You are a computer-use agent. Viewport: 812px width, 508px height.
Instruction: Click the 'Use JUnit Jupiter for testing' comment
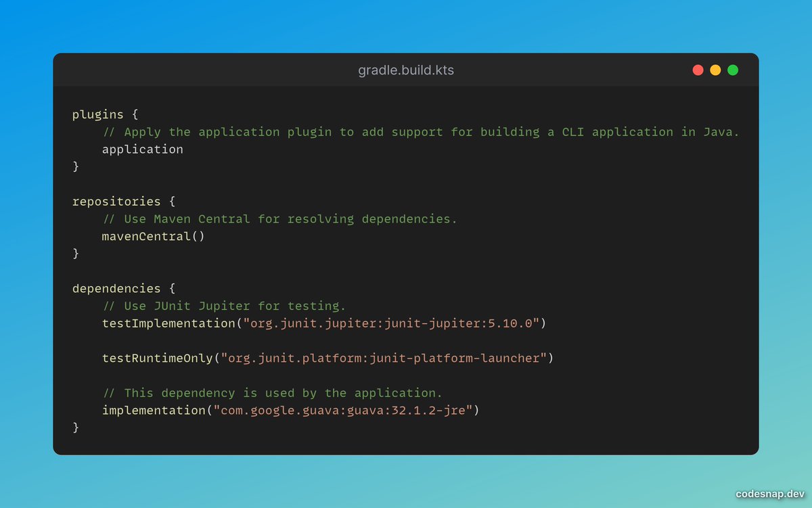point(224,306)
